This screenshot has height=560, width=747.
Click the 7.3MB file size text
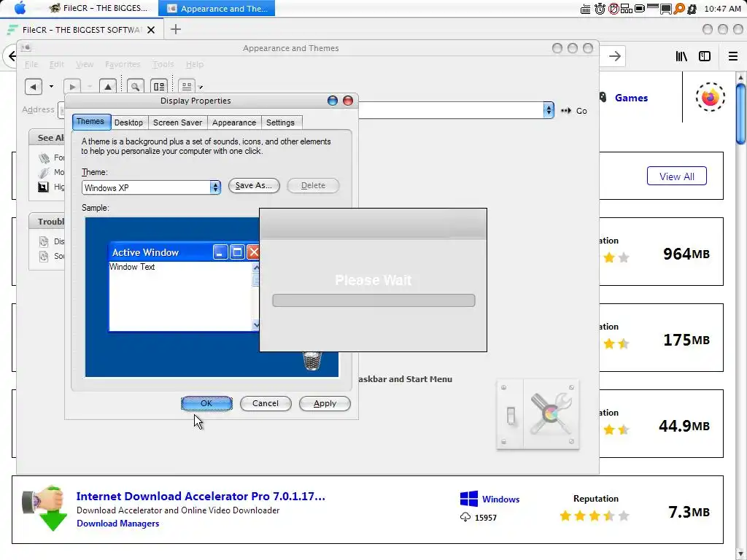[x=689, y=512]
